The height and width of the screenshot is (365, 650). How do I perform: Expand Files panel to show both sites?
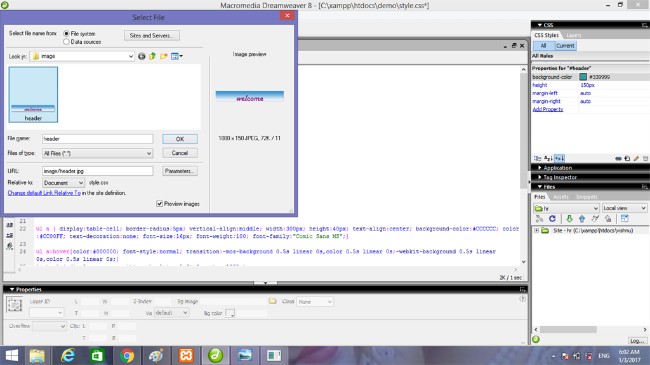625,219
